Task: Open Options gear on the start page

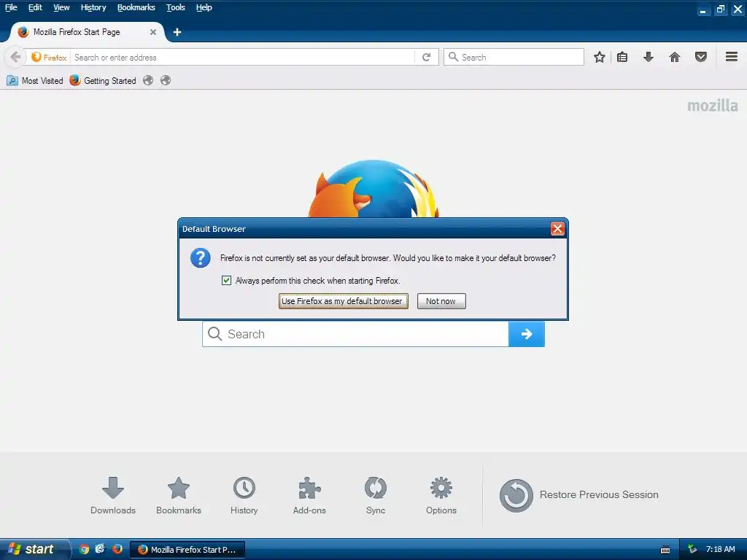Action: pyautogui.click(x=441, y=496)
